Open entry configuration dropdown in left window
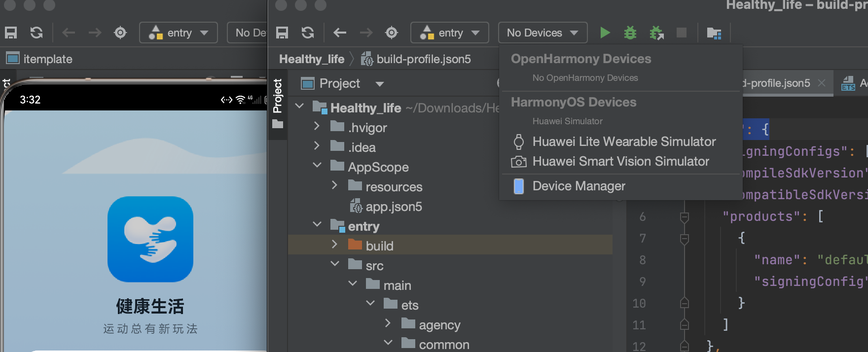Viewport: 868px width, 352px height. click(x=179, y=33)
